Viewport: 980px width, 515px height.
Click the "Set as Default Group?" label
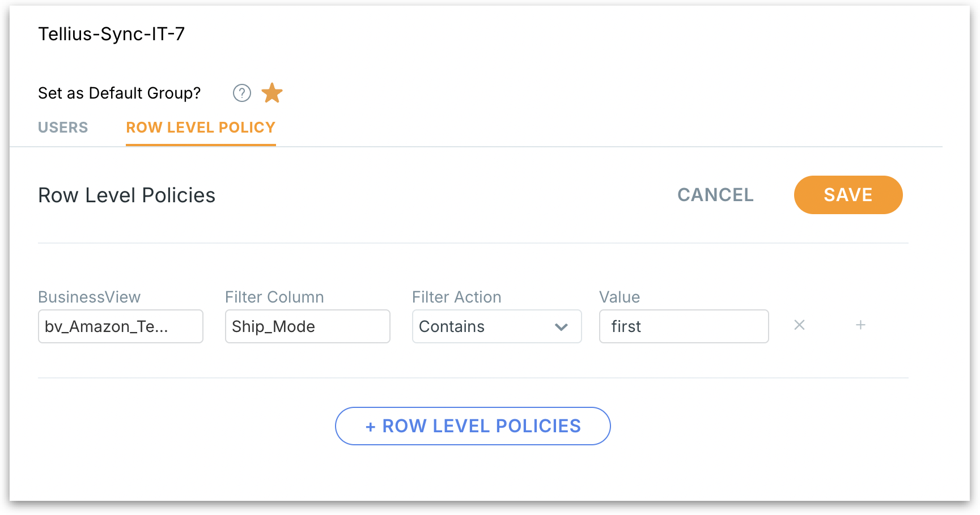click(x=119, y=93)
